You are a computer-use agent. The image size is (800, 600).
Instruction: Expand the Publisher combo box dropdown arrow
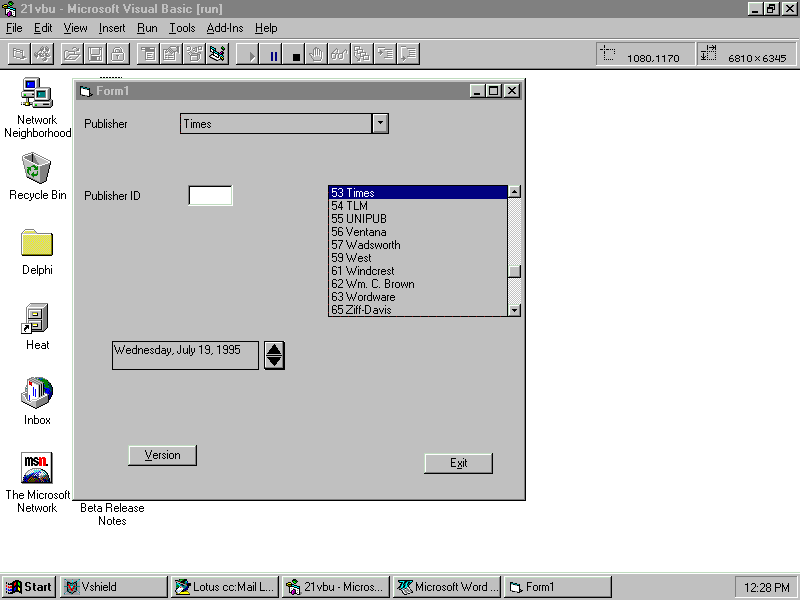[379, 123]
